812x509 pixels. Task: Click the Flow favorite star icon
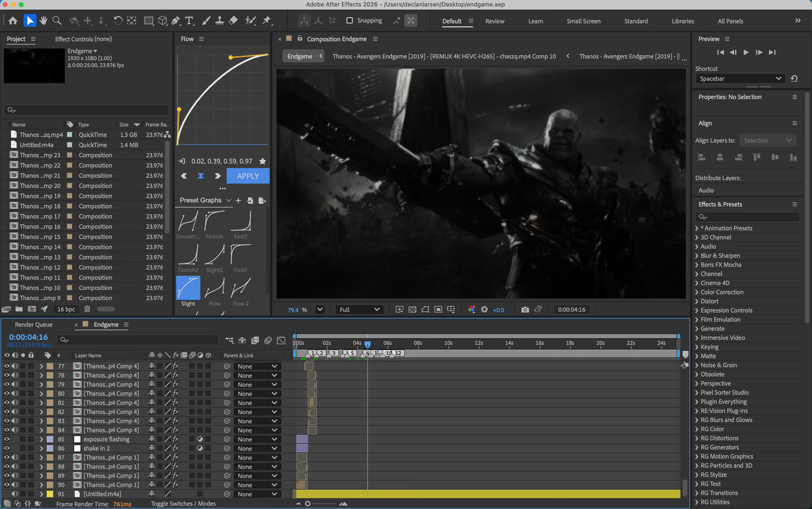pyautogui.click(x=263, y=161)
